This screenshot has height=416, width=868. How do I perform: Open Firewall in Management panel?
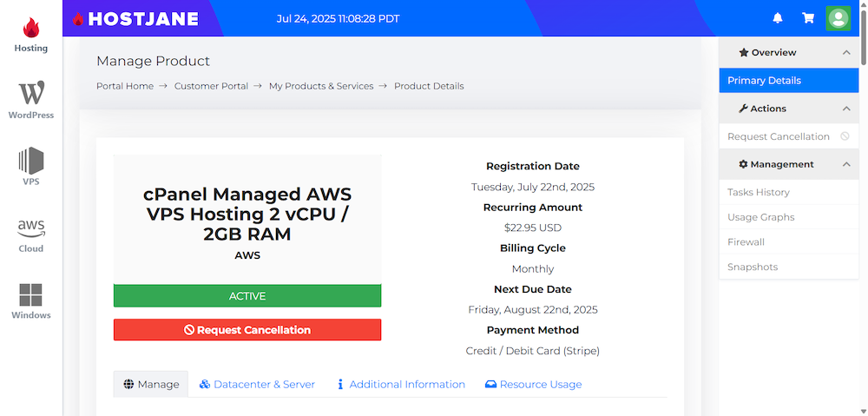789,242
